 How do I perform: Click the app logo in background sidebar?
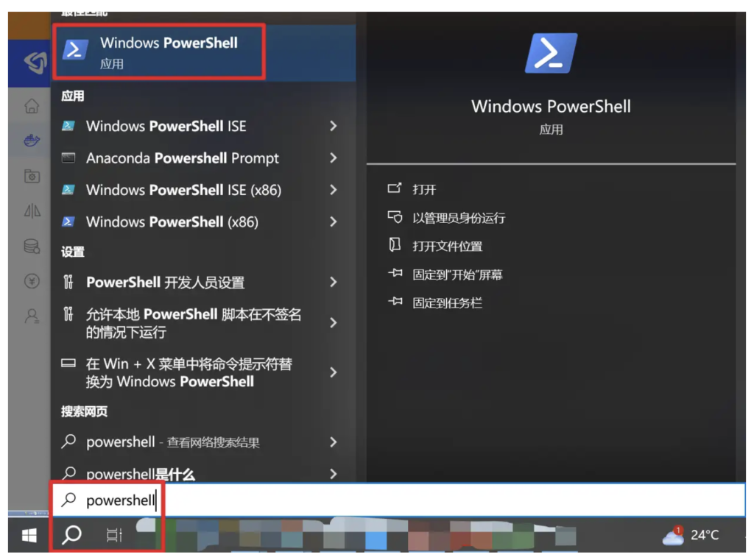tap(35, 62)
